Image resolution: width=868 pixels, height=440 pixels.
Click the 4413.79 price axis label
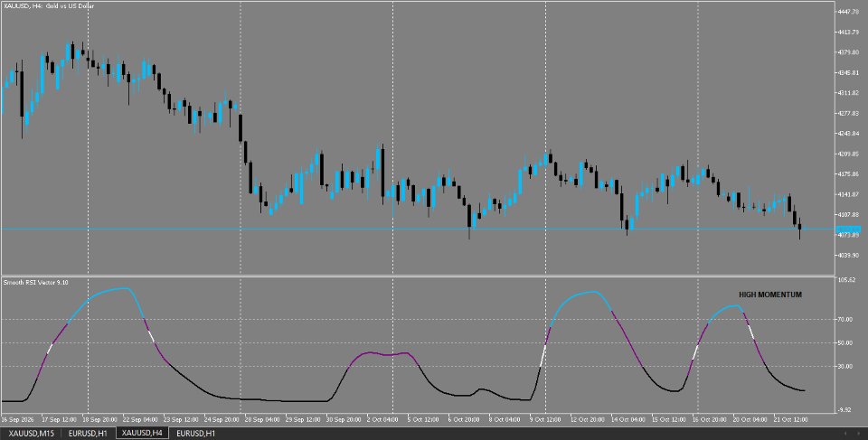pos(849,33)
